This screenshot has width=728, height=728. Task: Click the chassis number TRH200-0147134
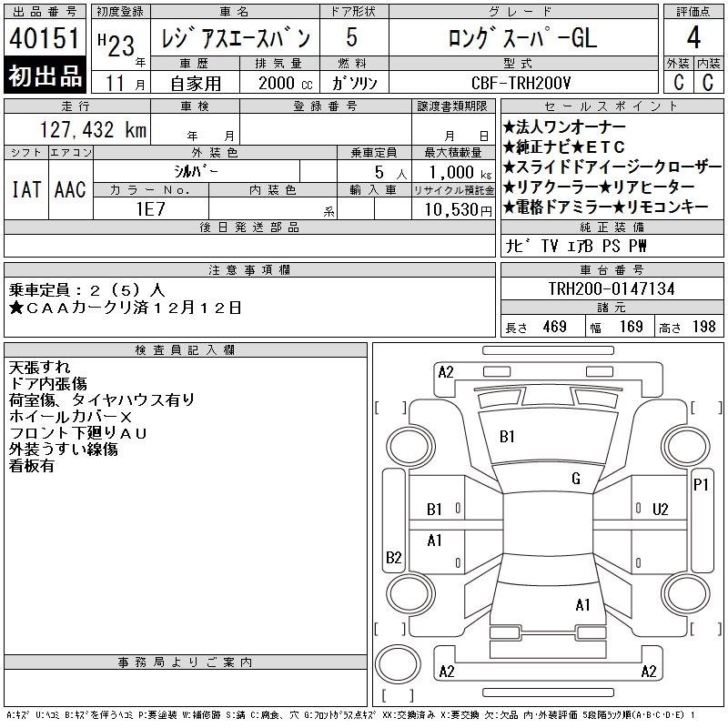[612, 288]
